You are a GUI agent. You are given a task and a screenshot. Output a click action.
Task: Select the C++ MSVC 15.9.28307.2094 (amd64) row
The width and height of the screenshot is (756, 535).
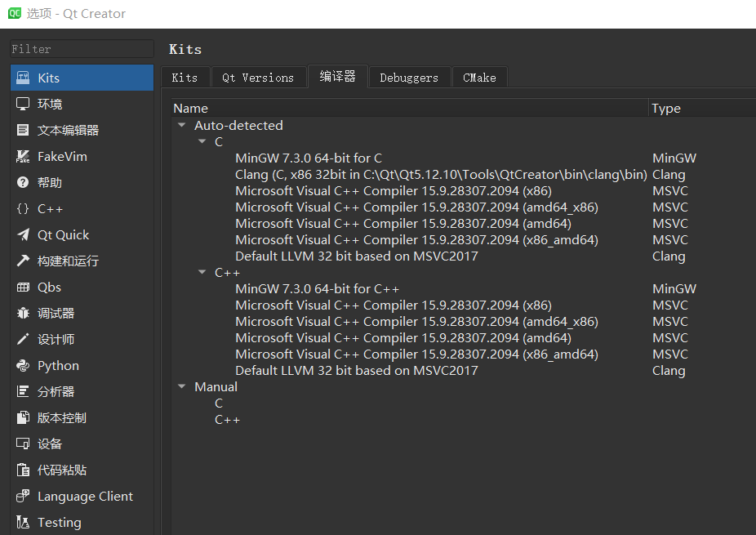point(403,338)
